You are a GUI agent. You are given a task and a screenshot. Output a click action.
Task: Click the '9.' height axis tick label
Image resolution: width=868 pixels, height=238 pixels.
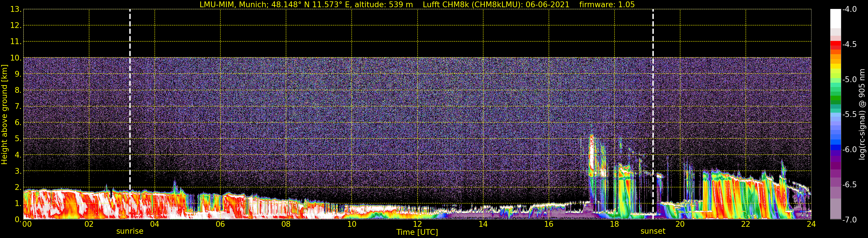coord(18,74)
